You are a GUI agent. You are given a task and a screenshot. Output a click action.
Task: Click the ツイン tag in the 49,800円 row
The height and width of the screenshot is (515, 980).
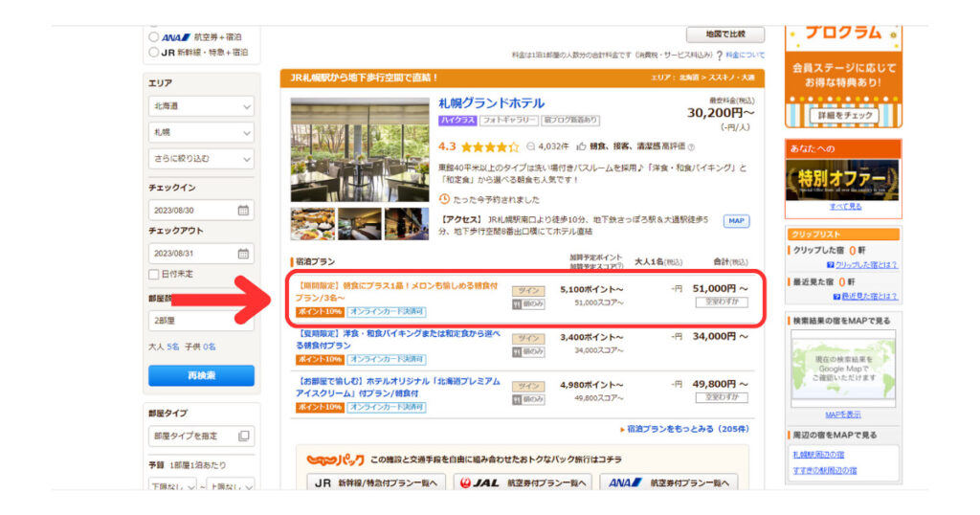[x=528, y=387]
